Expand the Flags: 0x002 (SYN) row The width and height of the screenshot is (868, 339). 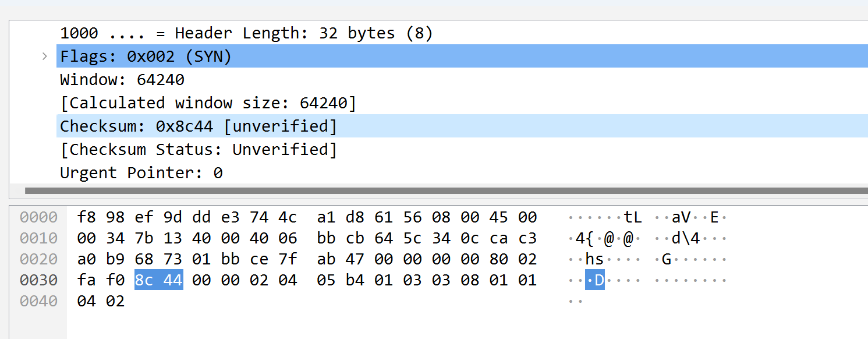click(44, 57)
